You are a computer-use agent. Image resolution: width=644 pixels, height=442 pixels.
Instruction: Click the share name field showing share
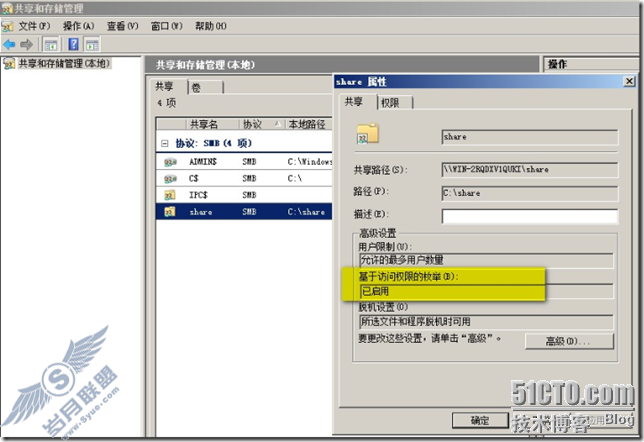[529, 137]
